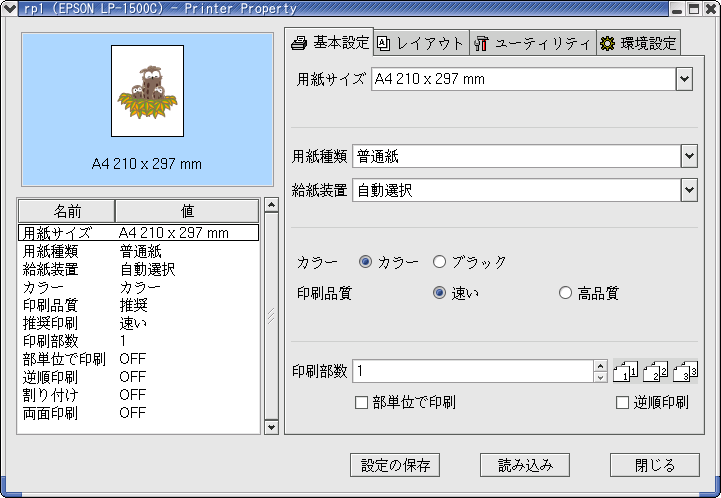Click the preview thumbnail of the page

point(147,90)
